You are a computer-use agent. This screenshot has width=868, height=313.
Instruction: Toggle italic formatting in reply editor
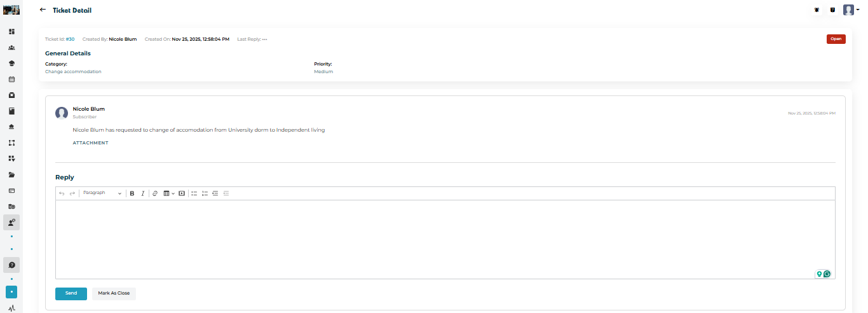142,193
